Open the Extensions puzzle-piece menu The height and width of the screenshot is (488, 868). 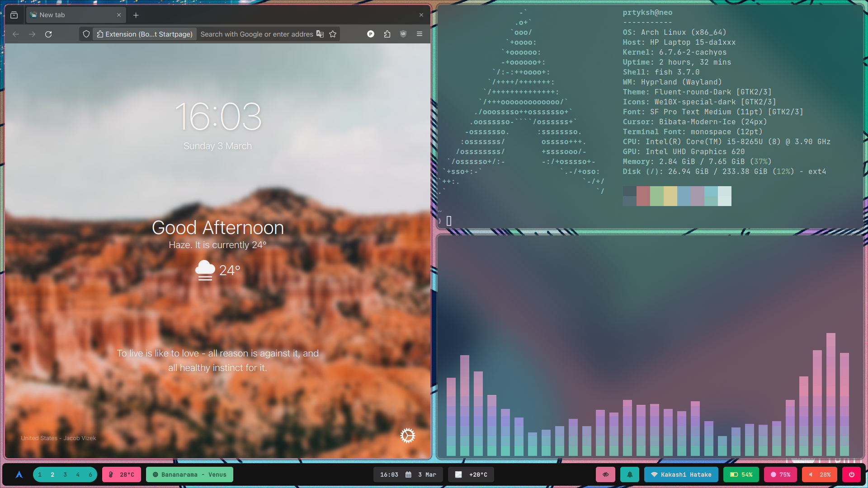click(387, 34)
